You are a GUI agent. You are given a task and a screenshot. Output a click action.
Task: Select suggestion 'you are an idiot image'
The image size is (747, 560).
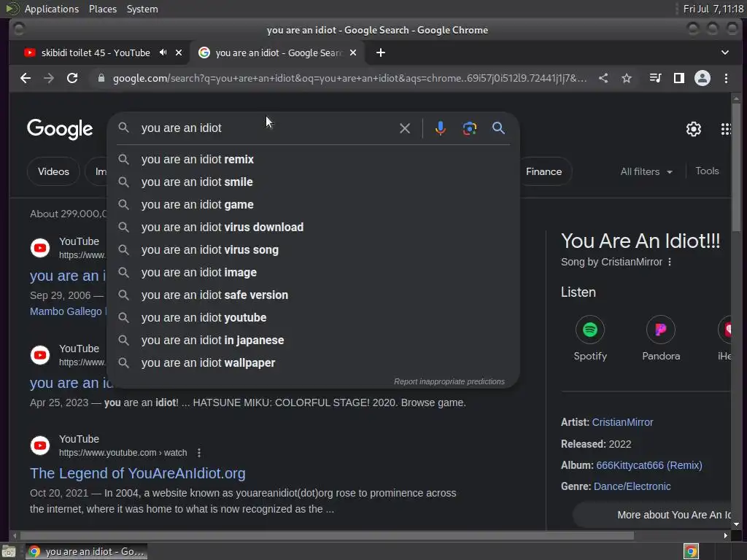(x=314, y=273)
